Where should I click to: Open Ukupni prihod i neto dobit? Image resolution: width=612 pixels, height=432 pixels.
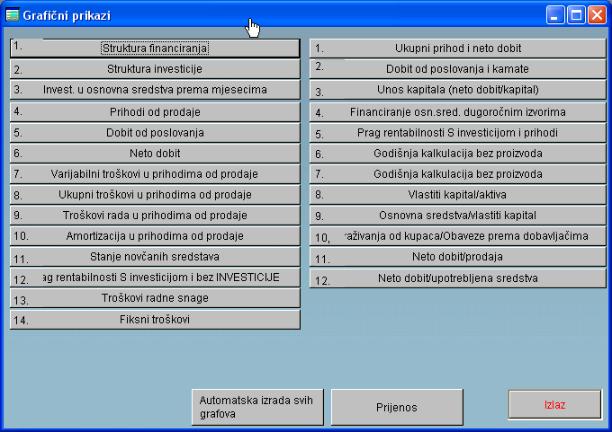pyautogui.click(x=457, y=48)
